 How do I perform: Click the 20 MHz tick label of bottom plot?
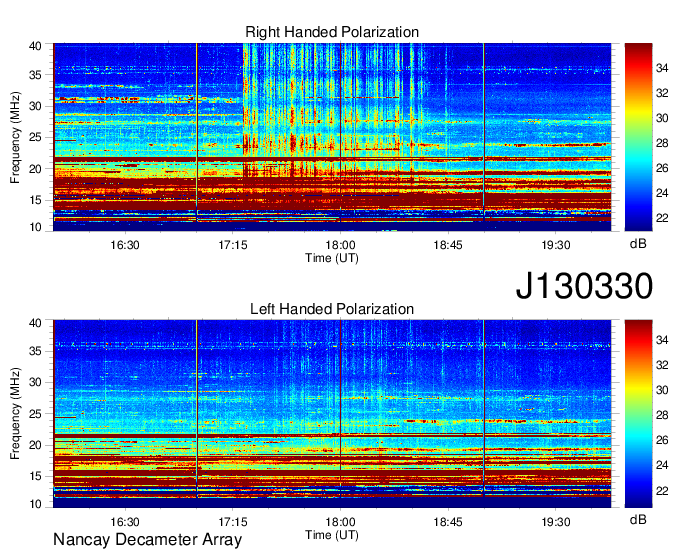(35, 445)
